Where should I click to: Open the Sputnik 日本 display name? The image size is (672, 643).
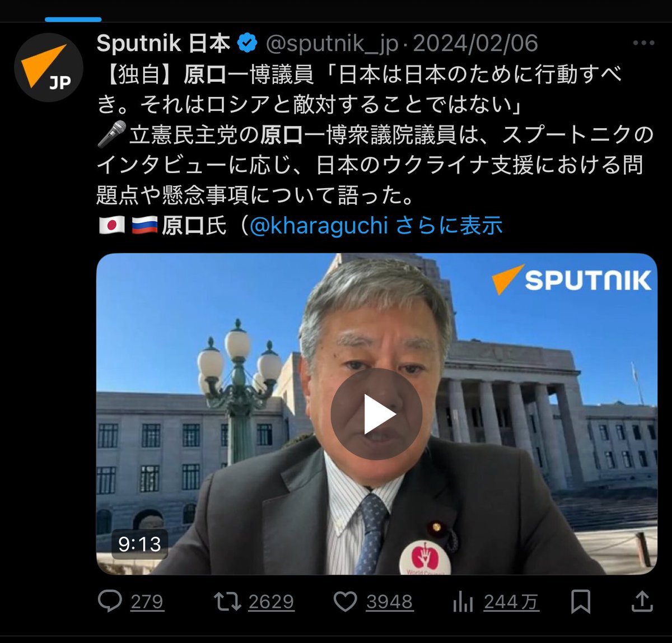(x=164, y=43)
